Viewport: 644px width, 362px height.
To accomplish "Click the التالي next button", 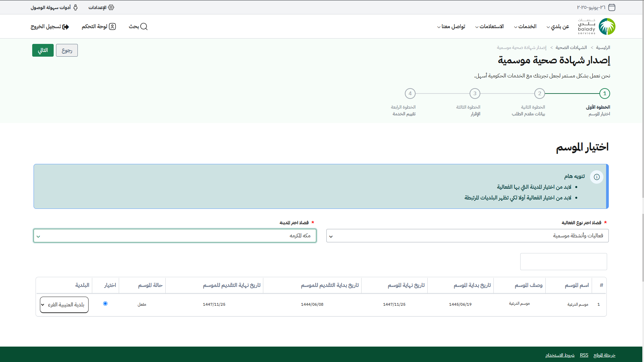I will pos(43,50).
